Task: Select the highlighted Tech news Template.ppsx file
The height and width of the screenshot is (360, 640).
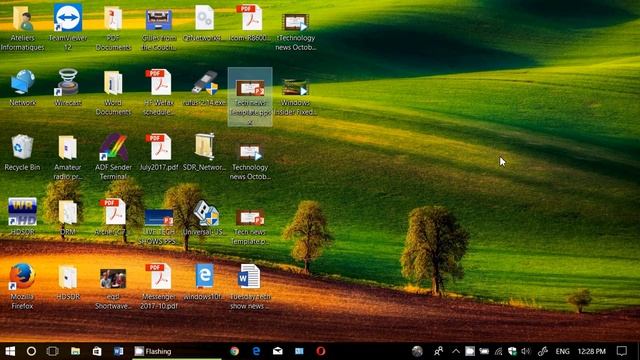Action: [x=250, y=97]
